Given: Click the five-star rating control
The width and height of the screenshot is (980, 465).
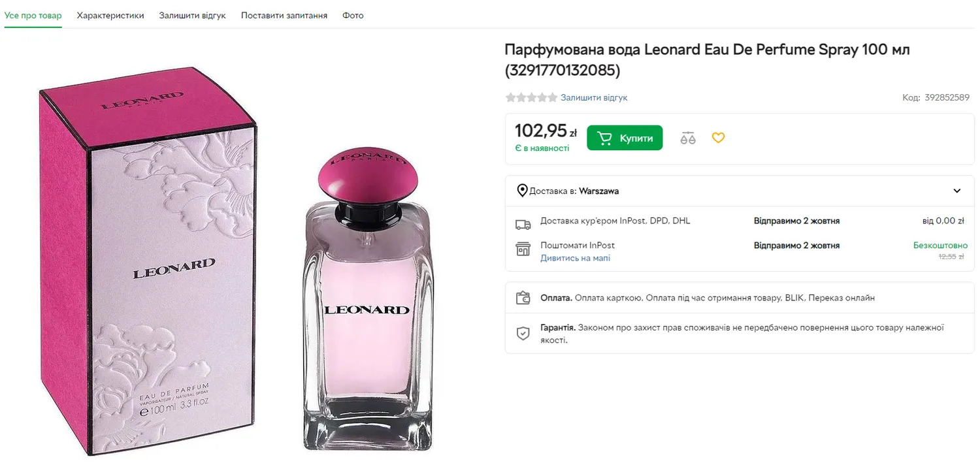Looking at the screenshot, I should 531,97.
